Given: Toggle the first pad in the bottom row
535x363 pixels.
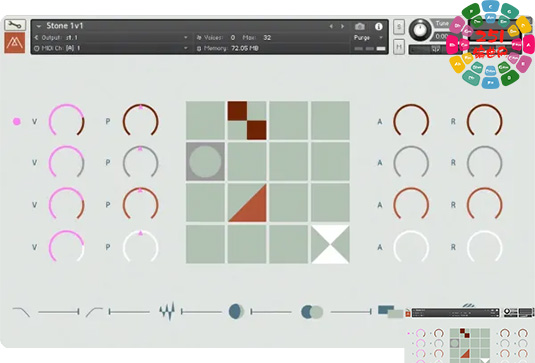Looking at the screenshot, I should coord(205,244).
